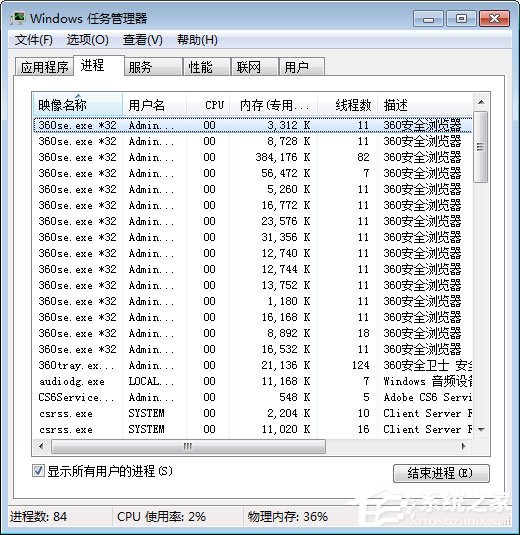Click the Windows 音频设备 description cell
The image size is (520, 535).
[x=428, y=381]
